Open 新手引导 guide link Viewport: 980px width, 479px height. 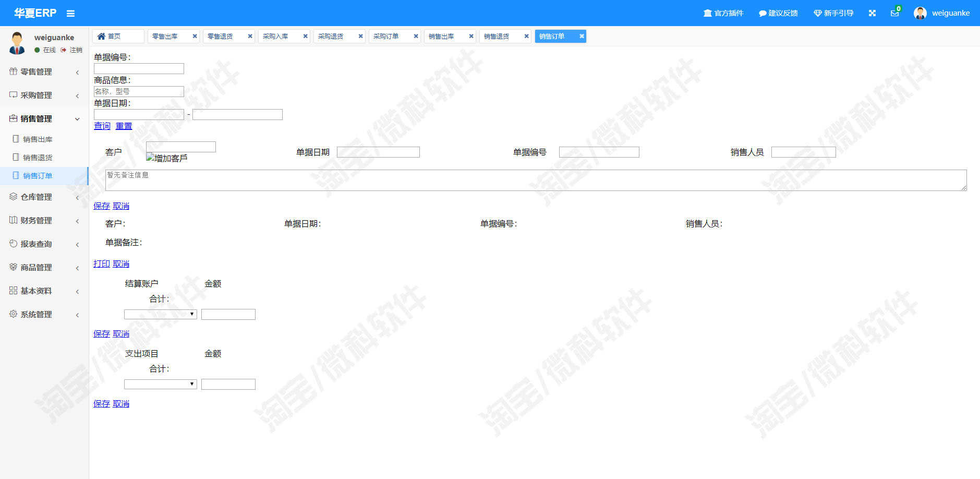coord(833,13)
